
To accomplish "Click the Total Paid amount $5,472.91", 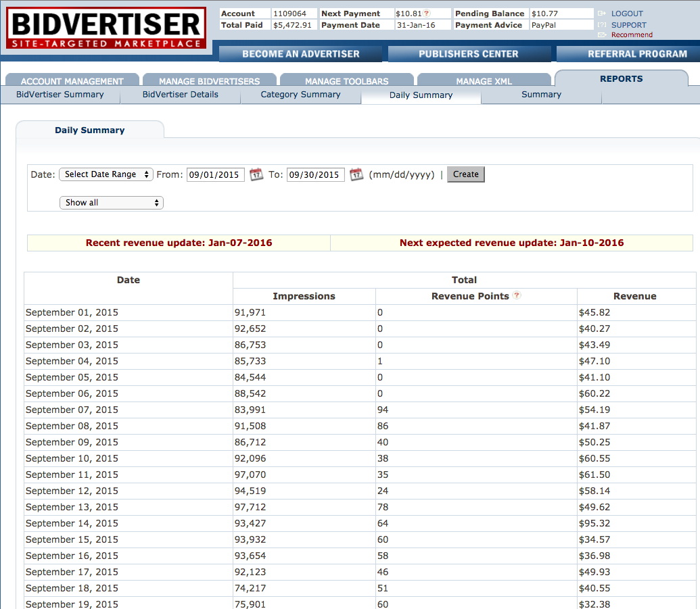I will point(292,25).
